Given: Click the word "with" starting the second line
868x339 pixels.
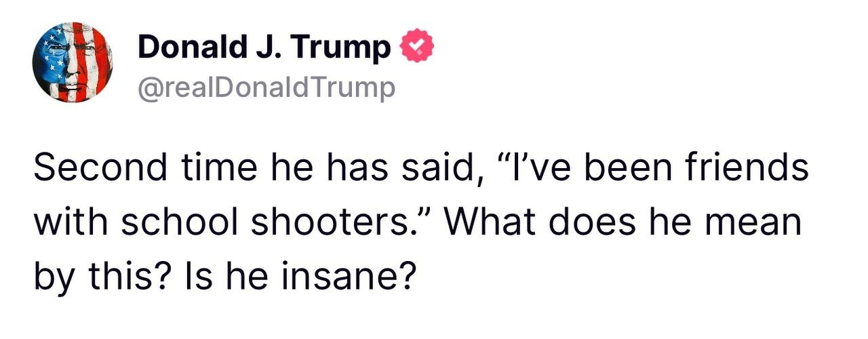Looking at the screenshot, I should [x=68, y=223].
